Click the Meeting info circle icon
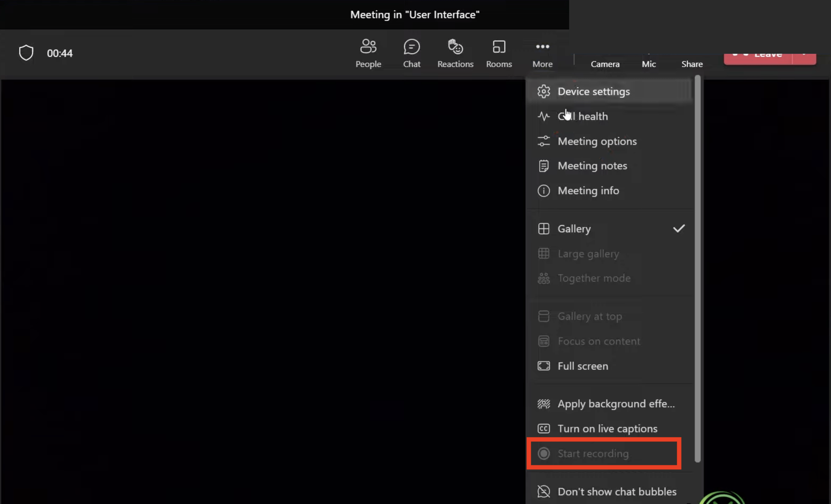The width and height of the screenshot is (831, 504). tap(543, 191)
